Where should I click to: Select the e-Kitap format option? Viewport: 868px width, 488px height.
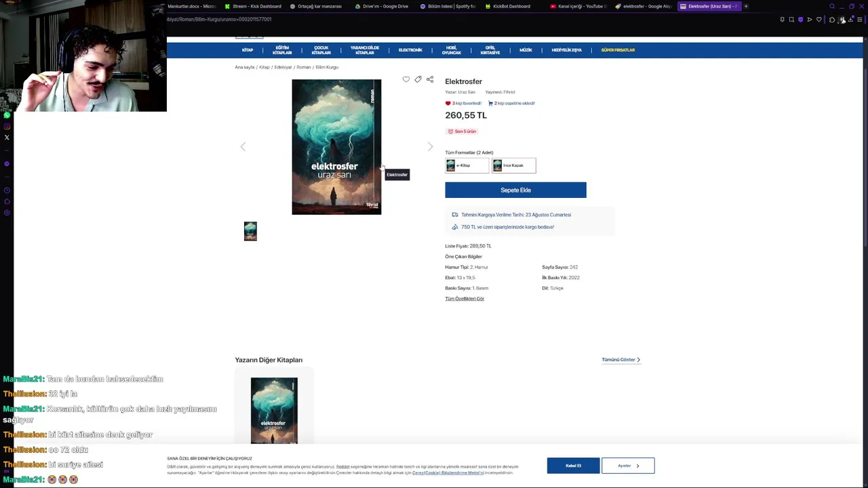[467, 165]
